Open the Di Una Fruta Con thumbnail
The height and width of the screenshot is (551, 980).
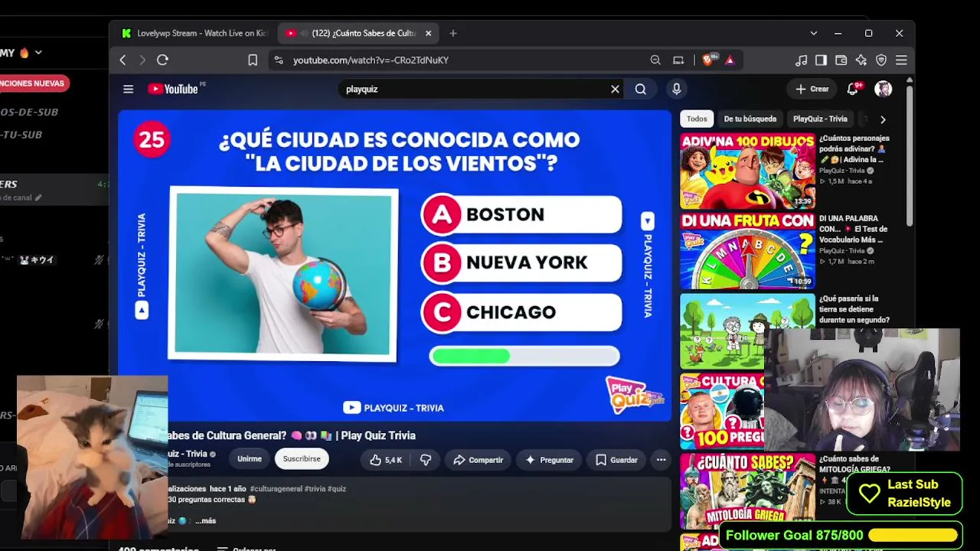pos(747,251)
